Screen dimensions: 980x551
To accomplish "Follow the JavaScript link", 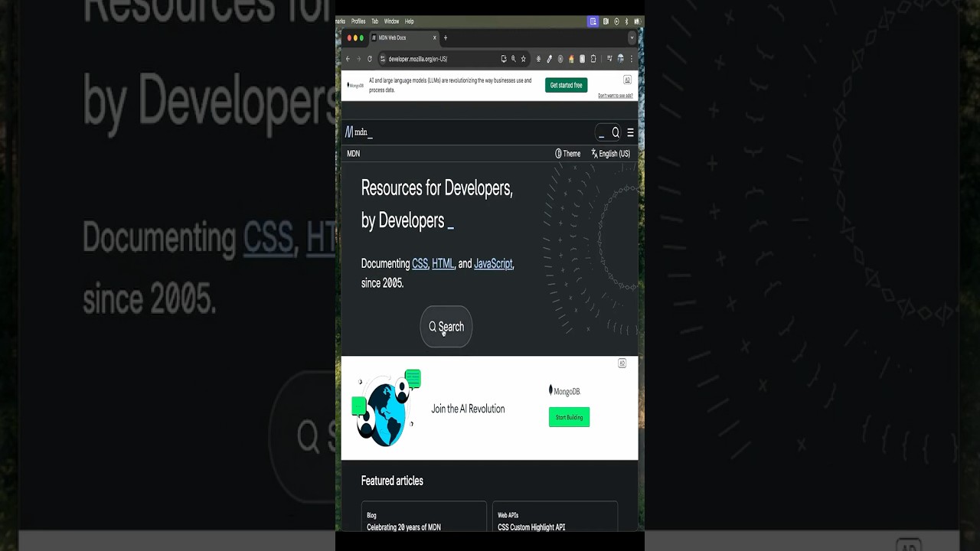I will [x=493, y=263].
